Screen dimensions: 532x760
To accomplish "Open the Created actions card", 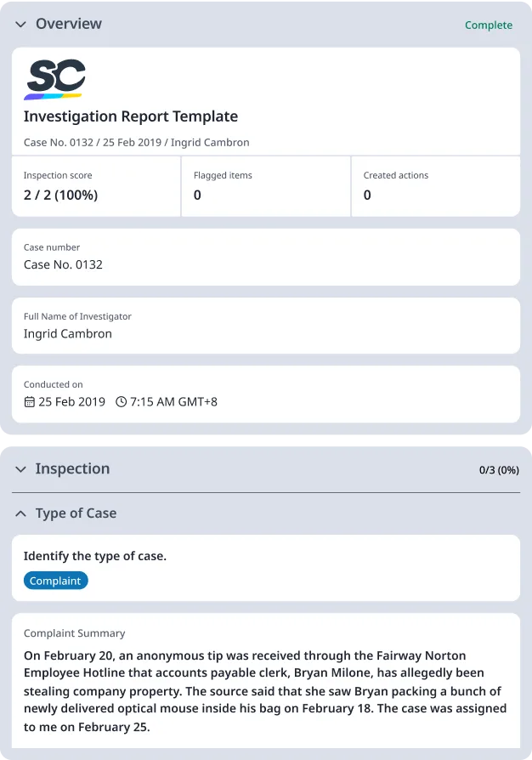I will click(435, 186).
